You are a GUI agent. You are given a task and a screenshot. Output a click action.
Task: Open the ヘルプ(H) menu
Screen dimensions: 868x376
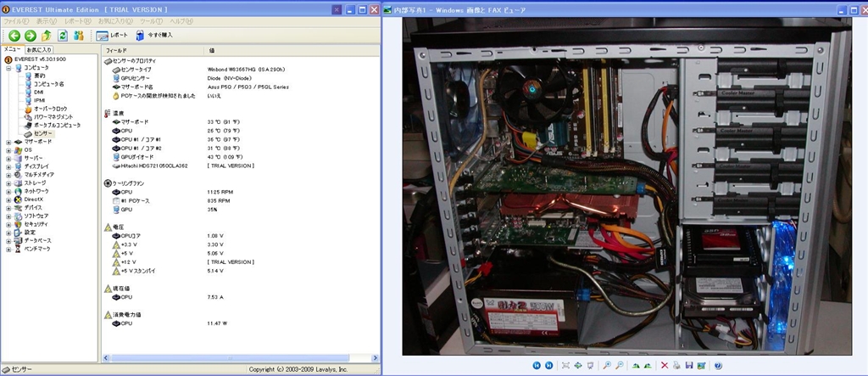click(181, 21)
